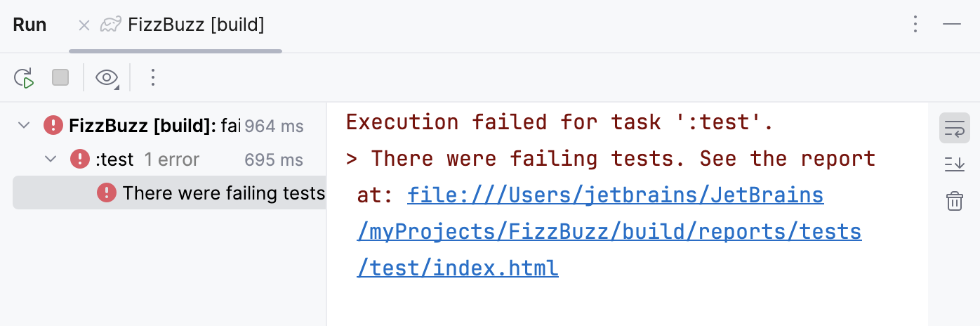Open the Run panel options menu
Screen dimensions: 980x326
point(915,25)
